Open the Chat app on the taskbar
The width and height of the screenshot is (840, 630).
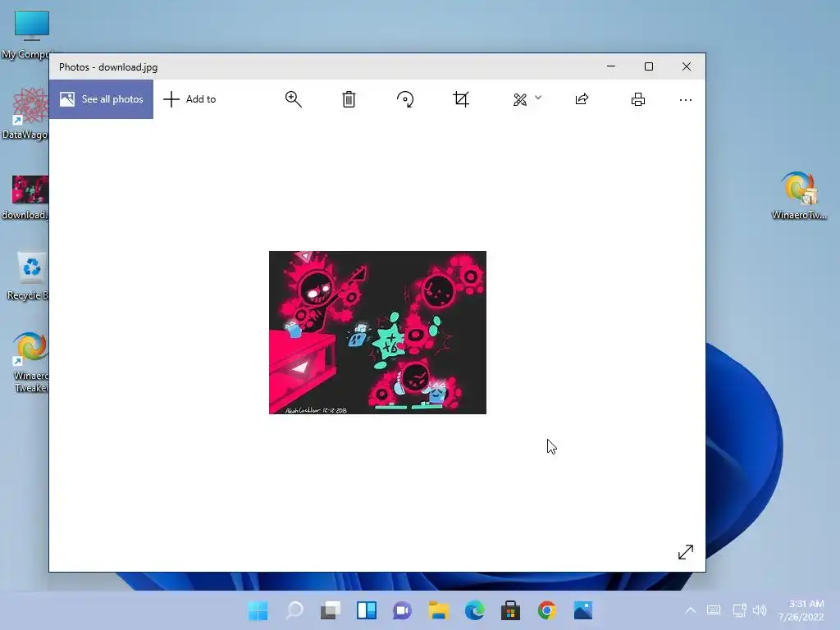402,610
